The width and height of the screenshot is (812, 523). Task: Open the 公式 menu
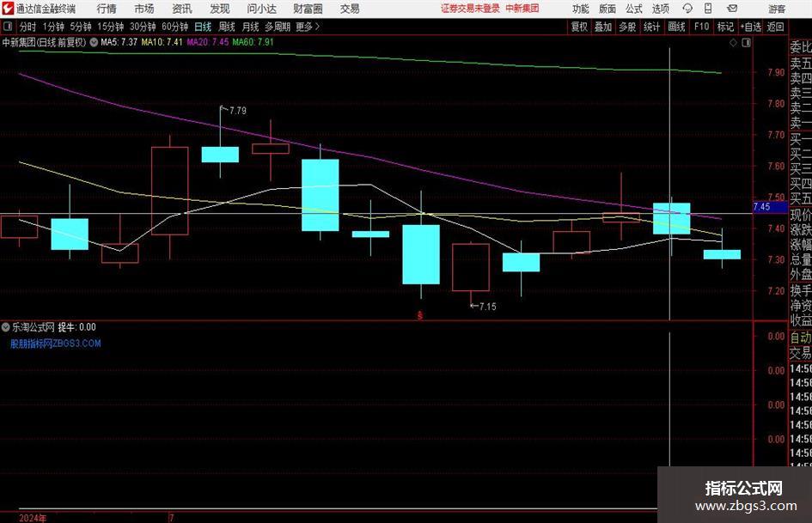coord(633,9)
